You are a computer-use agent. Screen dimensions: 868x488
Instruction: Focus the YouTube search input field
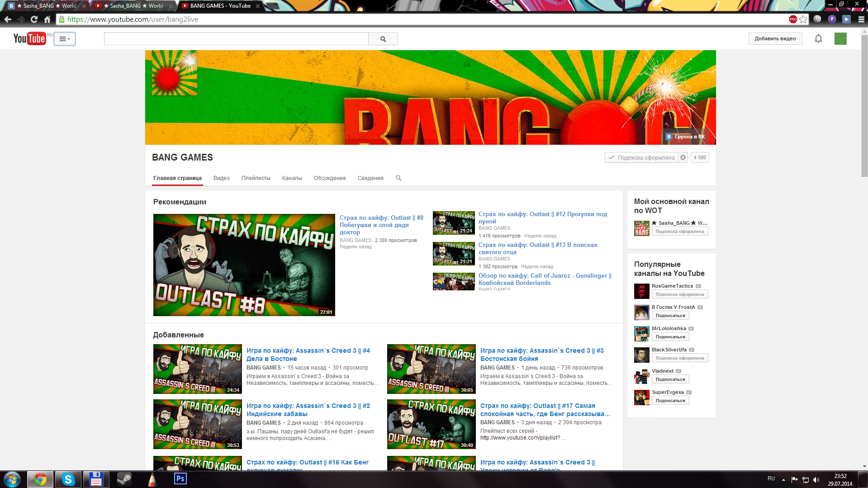coord(236,39)
